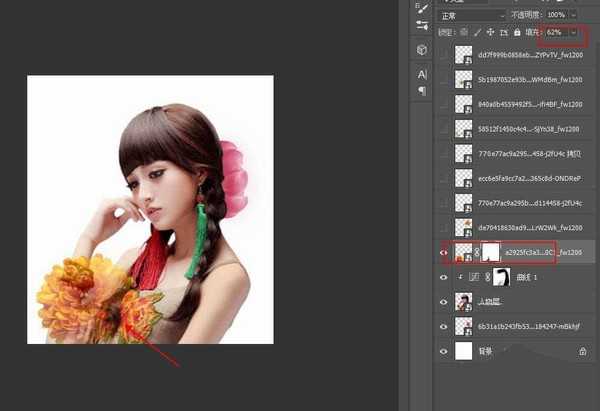Hide the 背景 layer with its eye icon
Viewport: 600px width, 411px height.
(445, 352)
